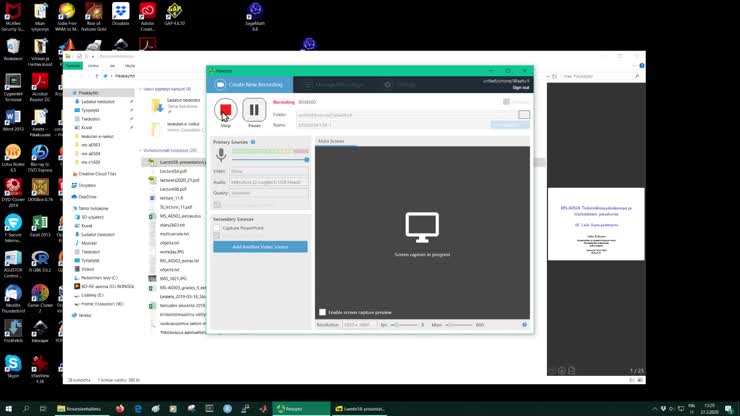Image resolution: width=740 pixels, height=416 pixels.
Task: Open the Tiedosto ribbon tab in Explorer
Action: [x=73, y=66]
